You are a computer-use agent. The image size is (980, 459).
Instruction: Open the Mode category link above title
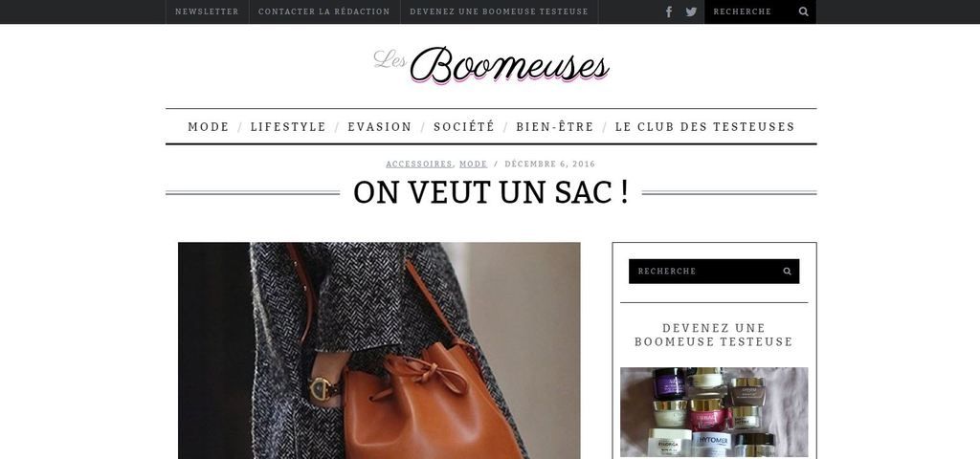pos(473,164)
